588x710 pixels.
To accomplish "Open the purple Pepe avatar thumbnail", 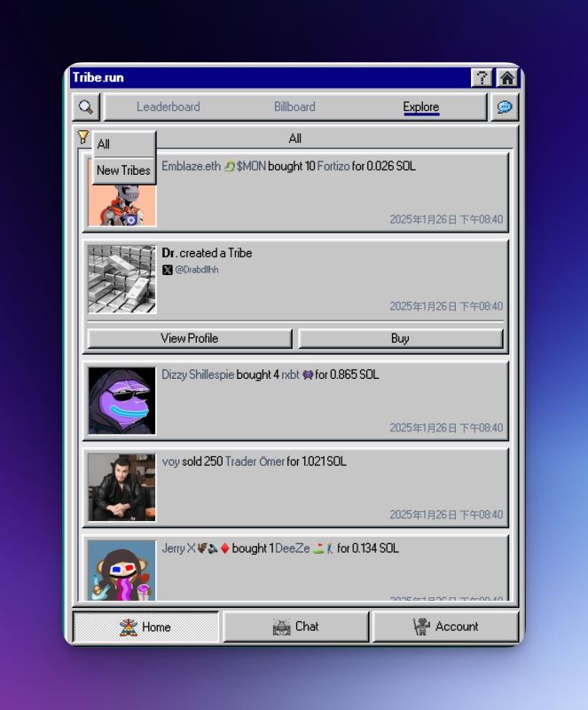I will (122, 401).
